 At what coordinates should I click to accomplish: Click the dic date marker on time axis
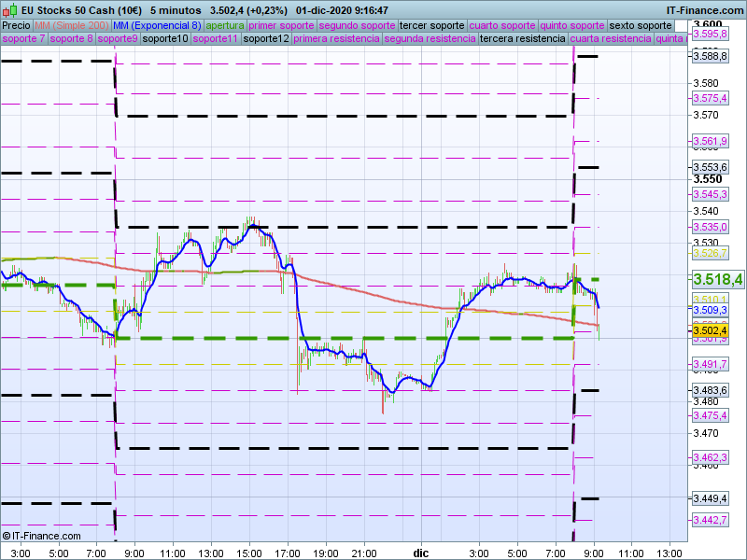click(x=421, y=553)
